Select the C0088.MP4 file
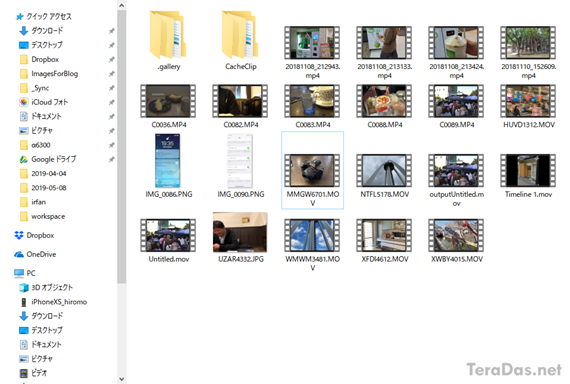 coord(384,106)
